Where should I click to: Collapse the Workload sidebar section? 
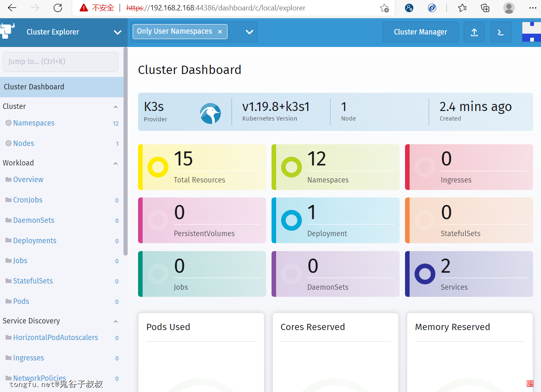pyautogui.click(x=116, y=163)
